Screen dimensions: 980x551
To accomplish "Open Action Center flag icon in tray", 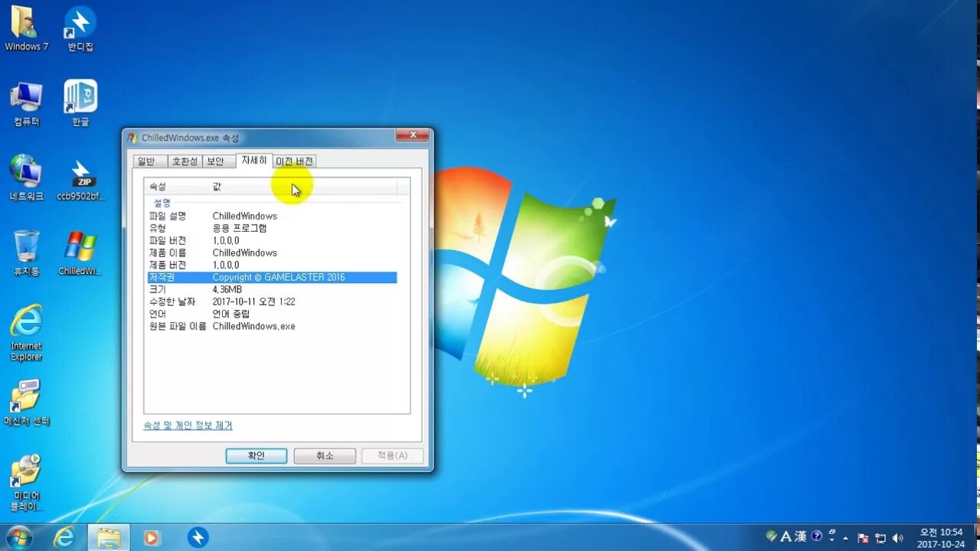I will tap(863, 538).
